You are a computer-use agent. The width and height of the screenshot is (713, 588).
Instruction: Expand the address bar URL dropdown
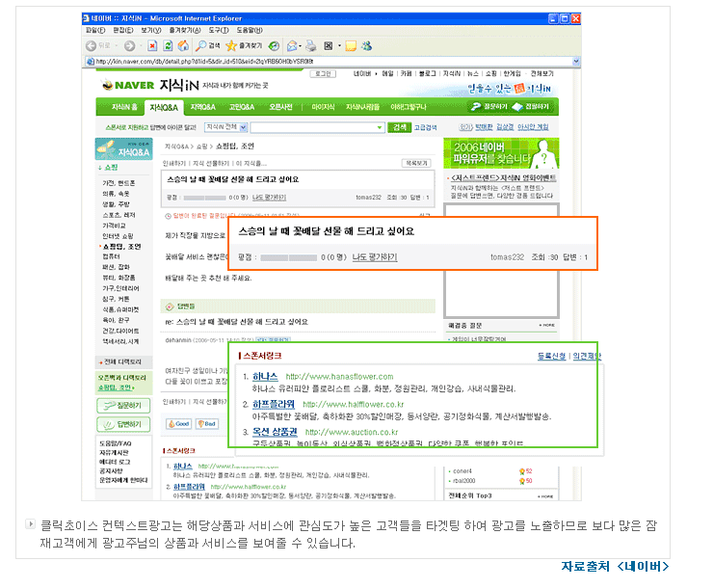[x=576, y=62]
